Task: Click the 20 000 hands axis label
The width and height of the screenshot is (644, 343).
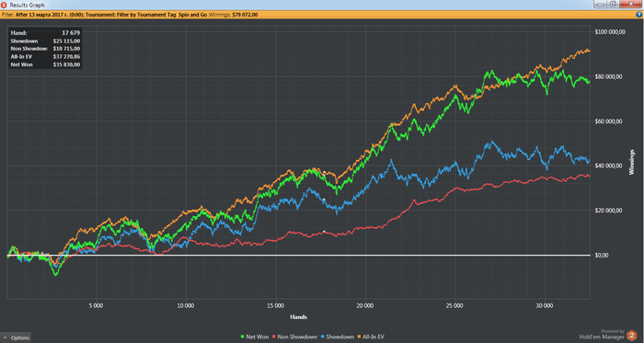Action: pyautogui.click(x=365, y=305)
